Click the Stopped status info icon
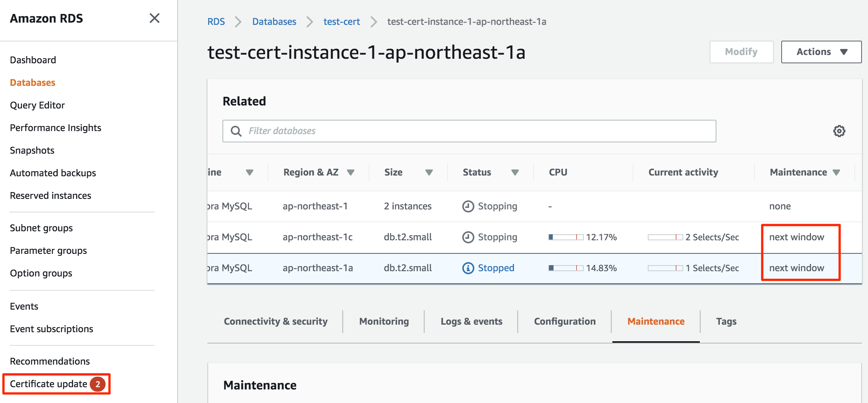The width and height of the screenshot is (868, 403). click(468, 268)
